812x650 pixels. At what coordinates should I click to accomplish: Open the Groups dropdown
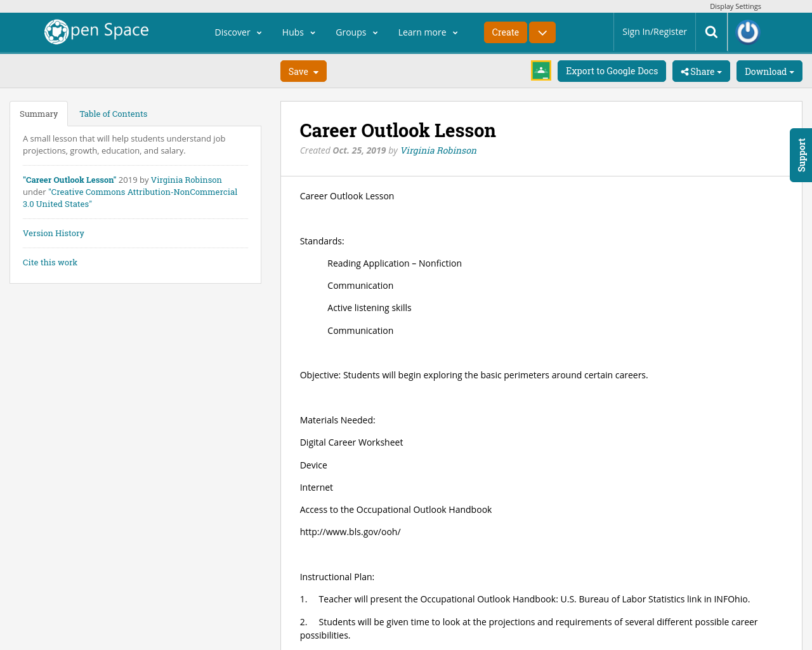pos(357,31)
